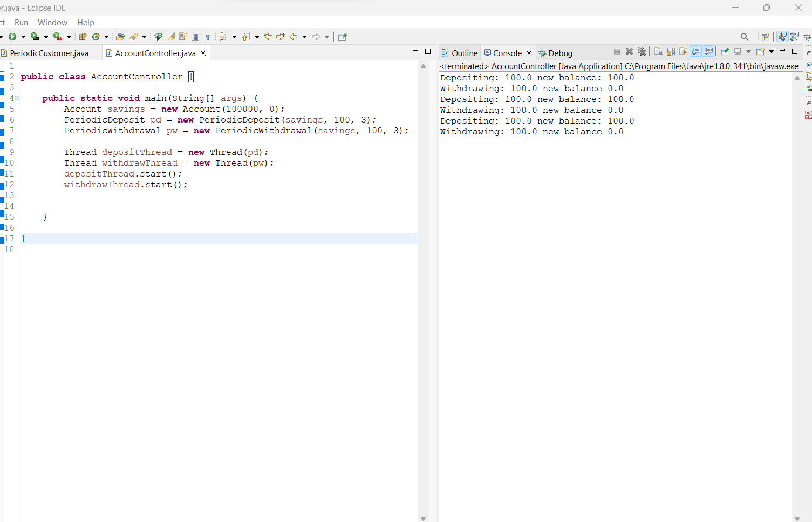The image size is (812, 522).
Task: Click the Clear Console icon
Action: 658,51
